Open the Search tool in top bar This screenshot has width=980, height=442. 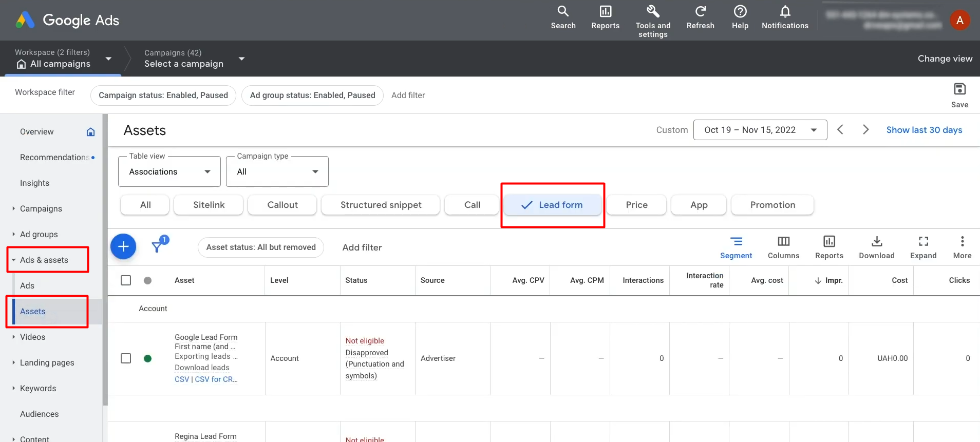(x=563, y=17)
